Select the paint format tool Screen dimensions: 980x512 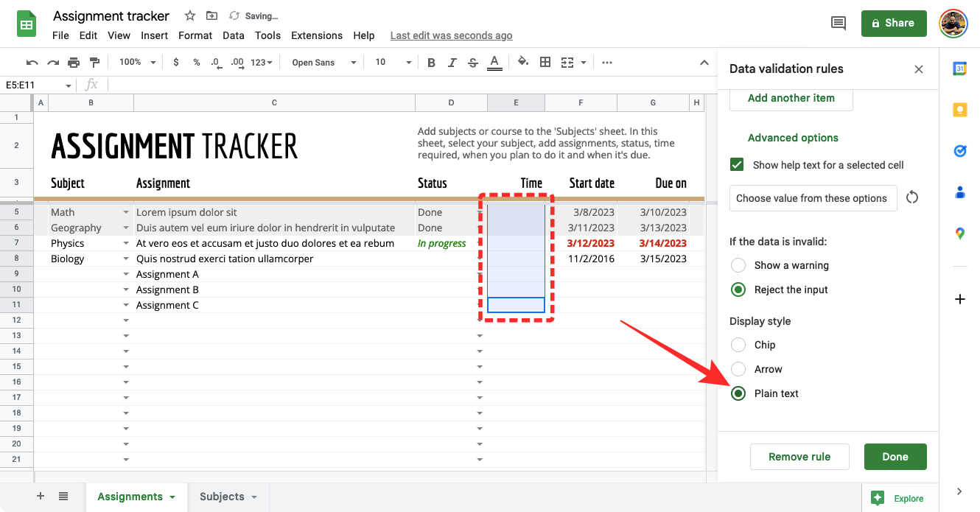(94, 63)
